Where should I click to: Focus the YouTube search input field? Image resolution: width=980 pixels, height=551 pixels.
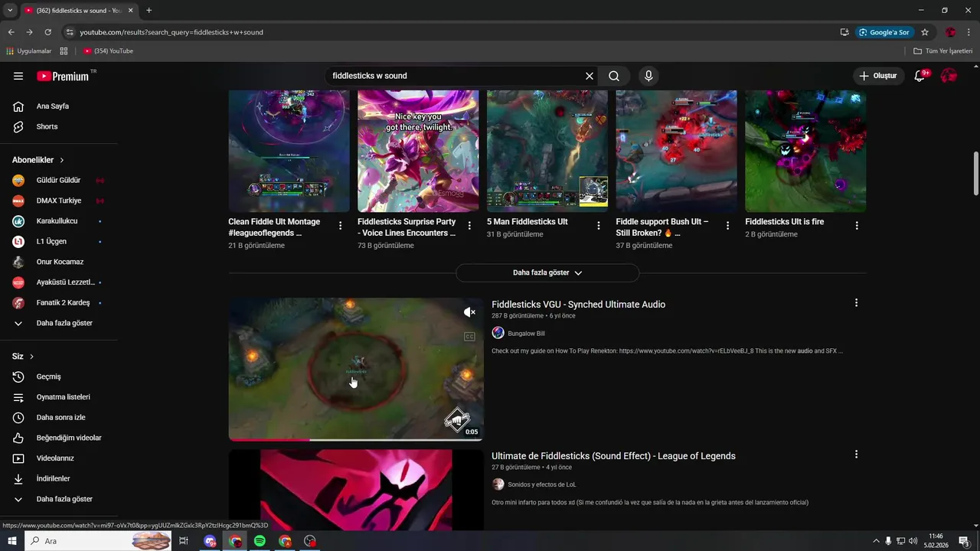pos(456,76)
